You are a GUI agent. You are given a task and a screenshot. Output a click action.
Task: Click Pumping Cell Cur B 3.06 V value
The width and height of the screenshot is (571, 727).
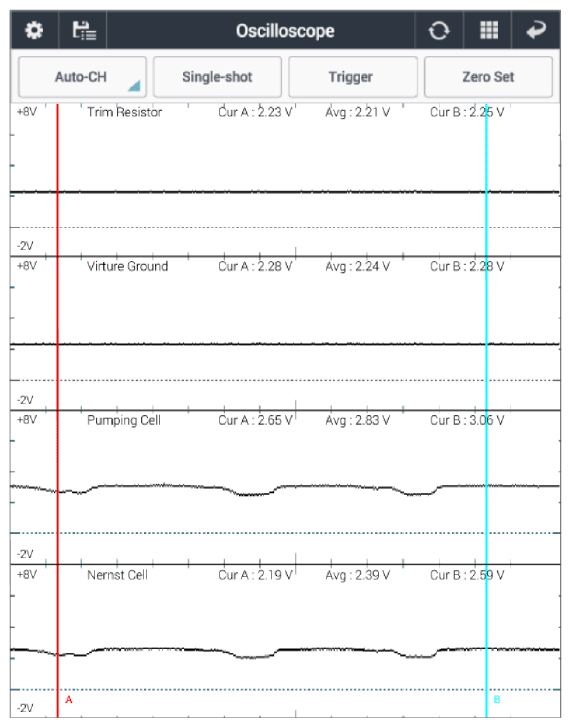coord(467,421)
